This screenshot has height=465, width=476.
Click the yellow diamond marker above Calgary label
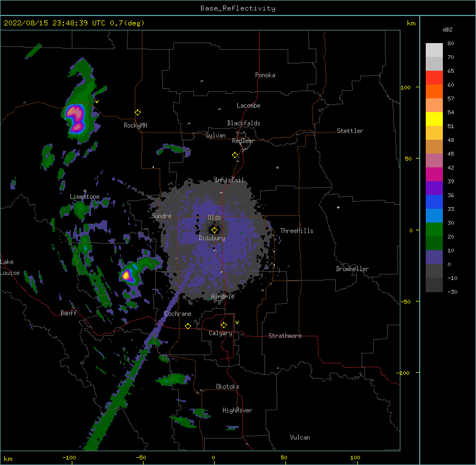224,325
